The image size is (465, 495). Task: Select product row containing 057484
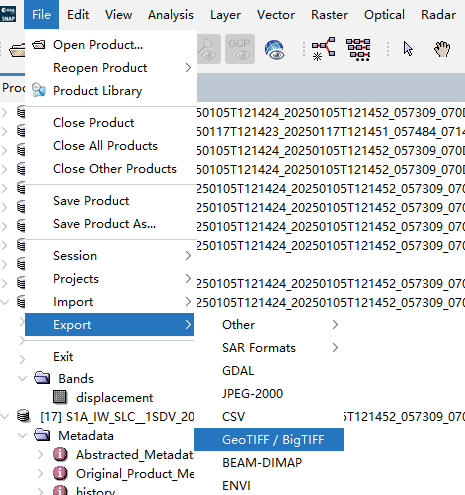331,132
